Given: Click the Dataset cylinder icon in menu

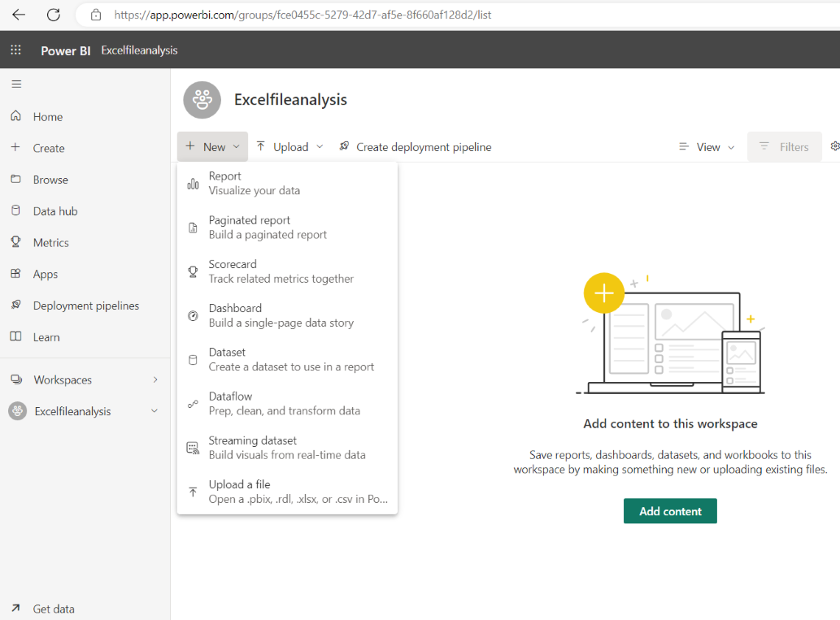Looking at the screenshot, I should point(193,360).
